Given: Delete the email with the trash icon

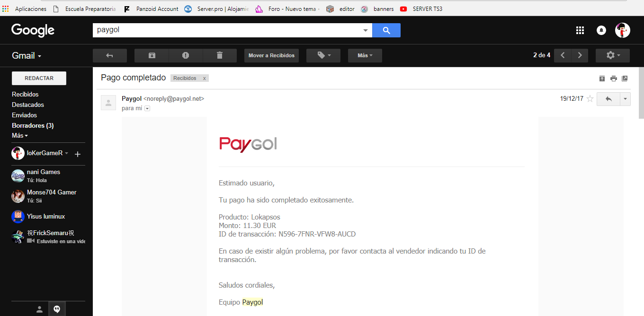Looking at the screenshot, I should coord(220,55).
